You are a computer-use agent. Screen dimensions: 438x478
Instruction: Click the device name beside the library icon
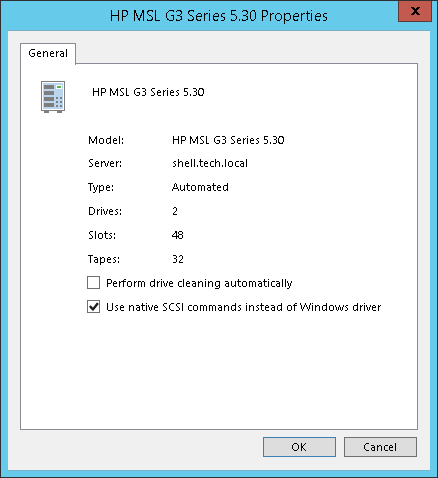[148, 92]
